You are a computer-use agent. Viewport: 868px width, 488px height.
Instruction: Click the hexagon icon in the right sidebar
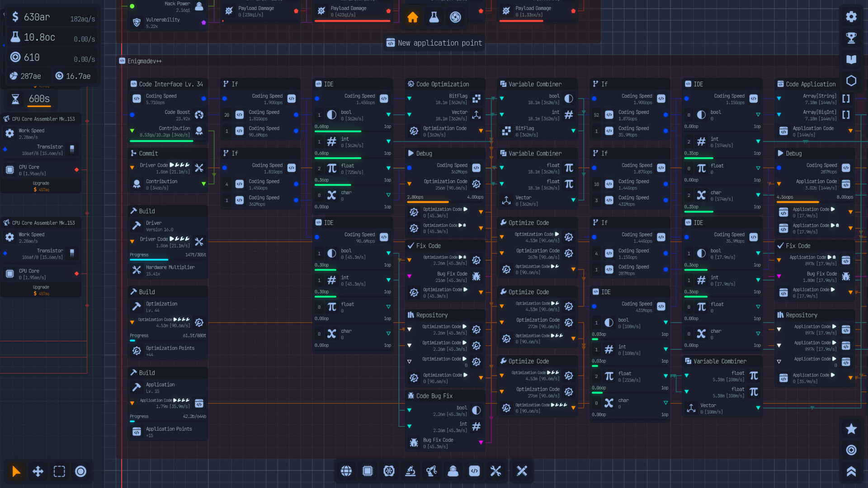[851, 80]
